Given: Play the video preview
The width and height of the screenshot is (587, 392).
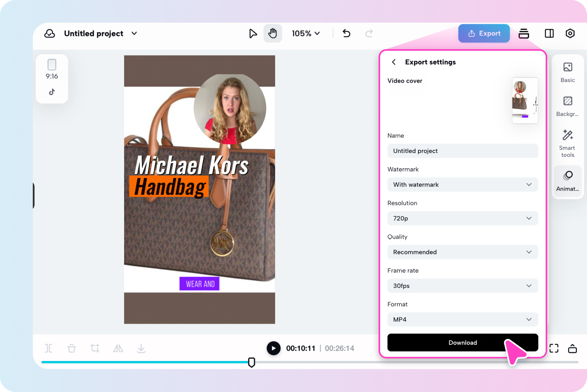Looking at the screenshot, I should click(274, 348).
